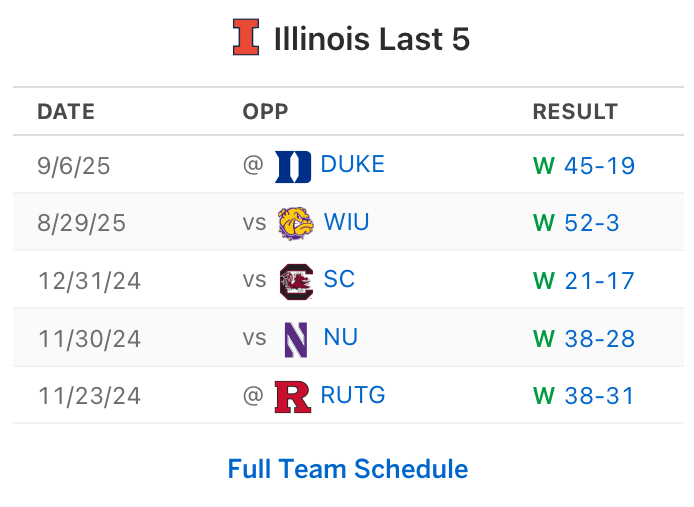View the 21-17 game result
Screen dimensions: 694x507
click(599, 281)
